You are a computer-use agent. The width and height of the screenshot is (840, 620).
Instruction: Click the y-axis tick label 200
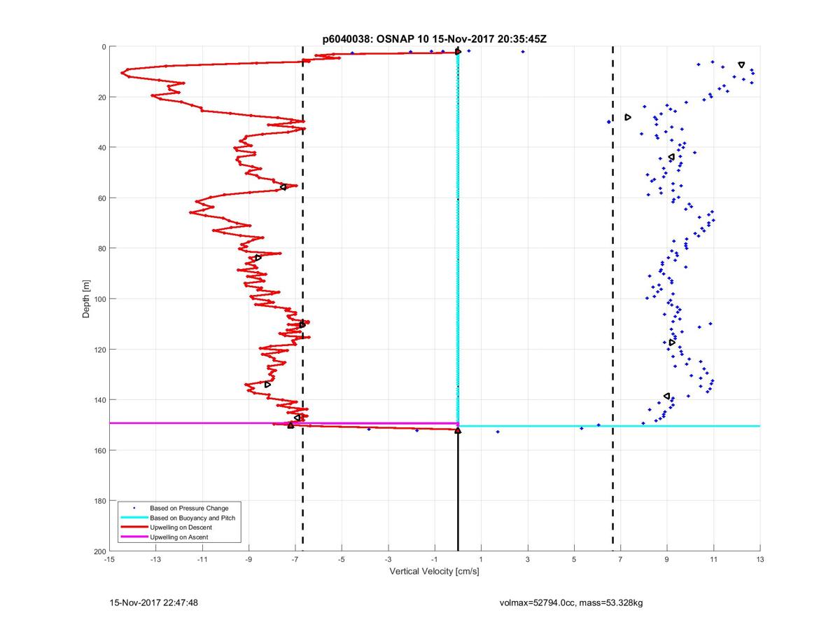[x=99, y=551]
